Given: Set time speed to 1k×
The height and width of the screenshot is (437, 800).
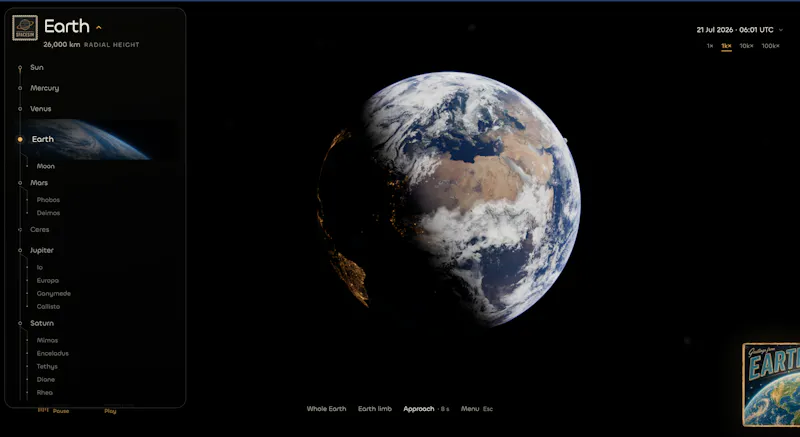Looking at the screenshot, I should 727,46.
